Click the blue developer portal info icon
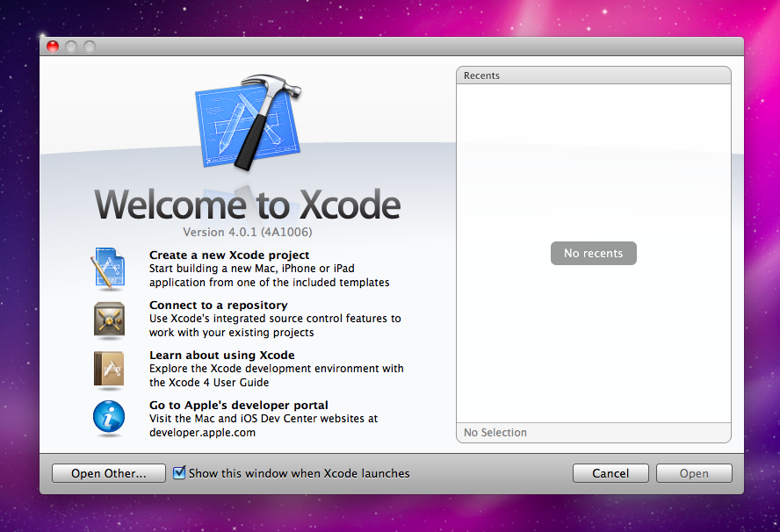 click(109, 418)
